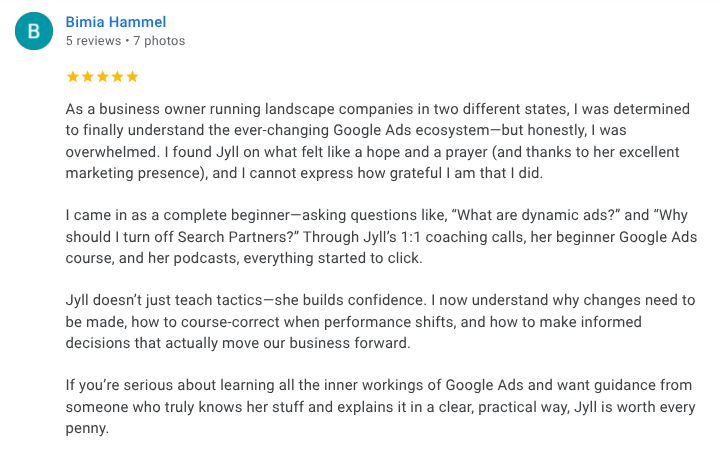Click the second gold star
This screenshot has height=449, width=724.
click(x=88, y=76)
